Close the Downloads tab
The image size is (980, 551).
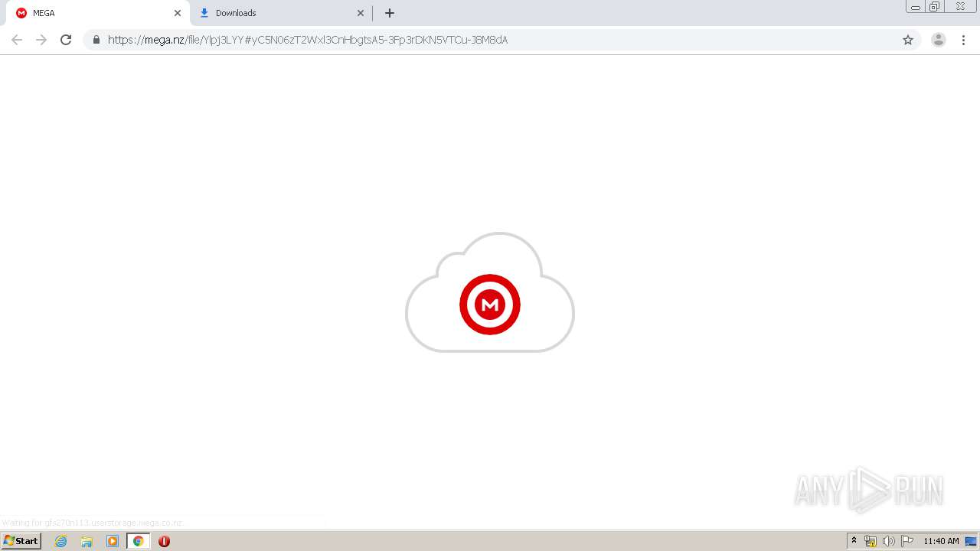point(361,13)
